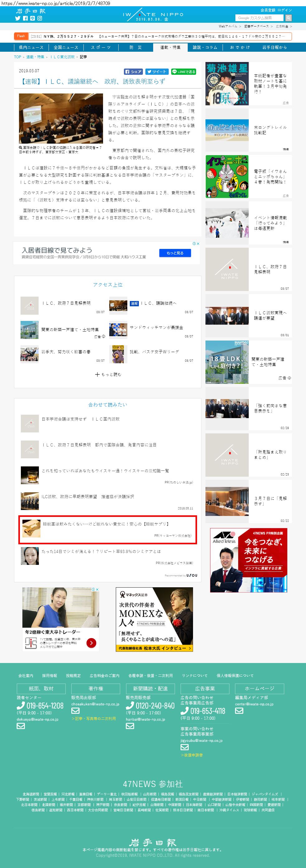Screen dimensions: 306x868
Task: Expand ranking with もっと読む
Action: coord(108,374)
